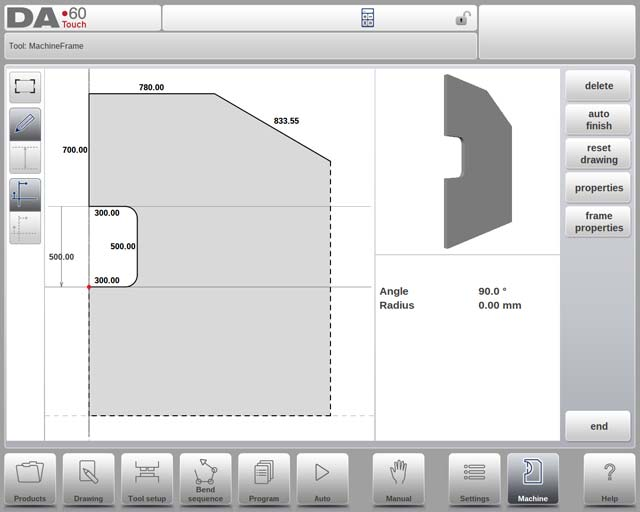
Task: Click the 500.00 arrow measurement label
Action: tap(61, 257)
